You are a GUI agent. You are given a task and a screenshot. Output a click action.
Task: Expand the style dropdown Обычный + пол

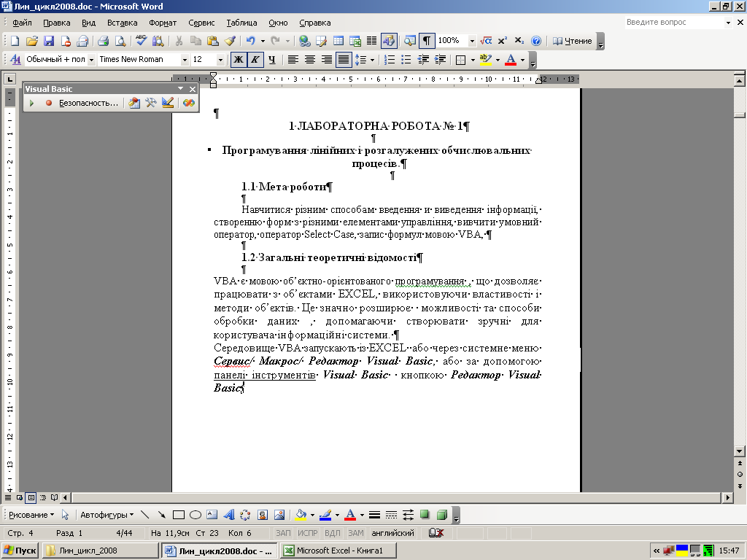pyautogui.click(x=91, y=60)
